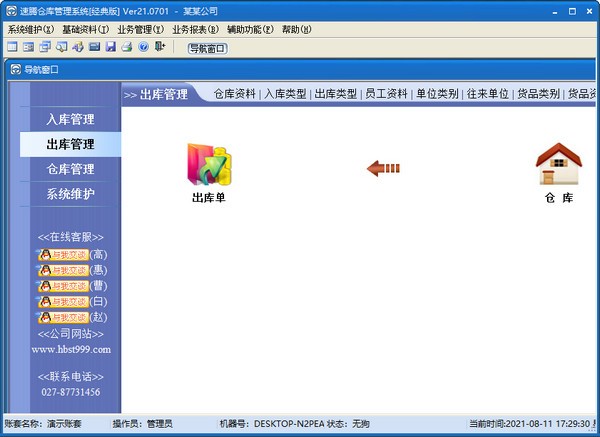This screenshot has height=437, width=600.
Task: Click 机器号 DESKTOP-N2PEA status entry
Action: coord(272,424)
